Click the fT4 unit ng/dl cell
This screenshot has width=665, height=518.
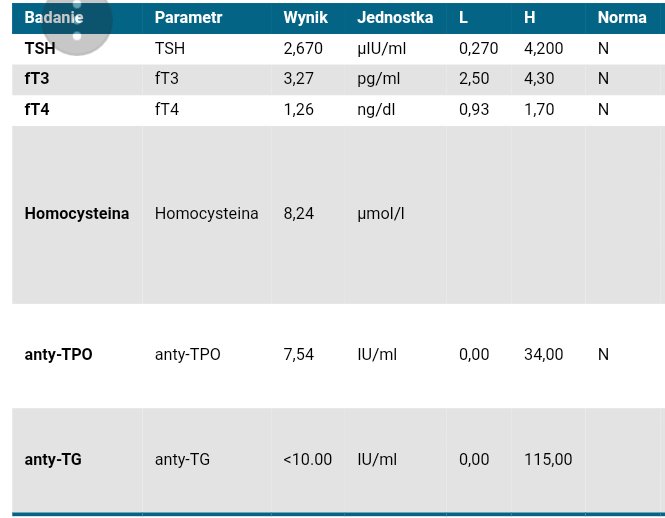click(x=376, y=110)
